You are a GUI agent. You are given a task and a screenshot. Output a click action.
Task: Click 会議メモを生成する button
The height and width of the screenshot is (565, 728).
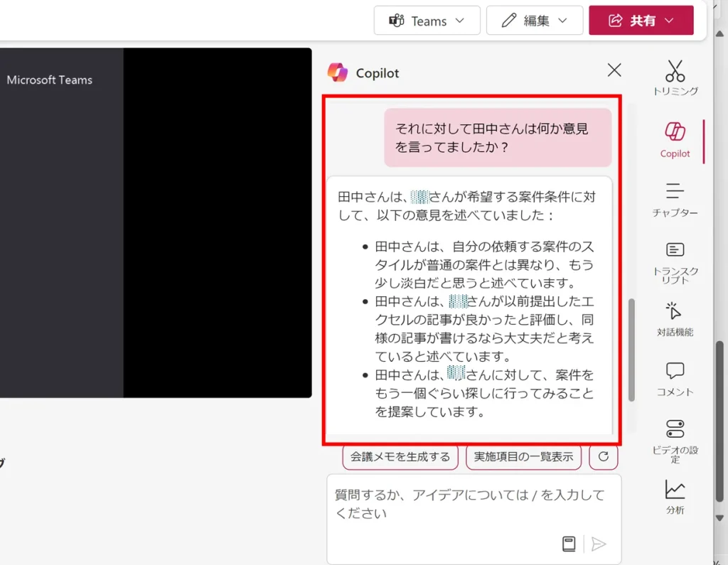click(400, 457)
